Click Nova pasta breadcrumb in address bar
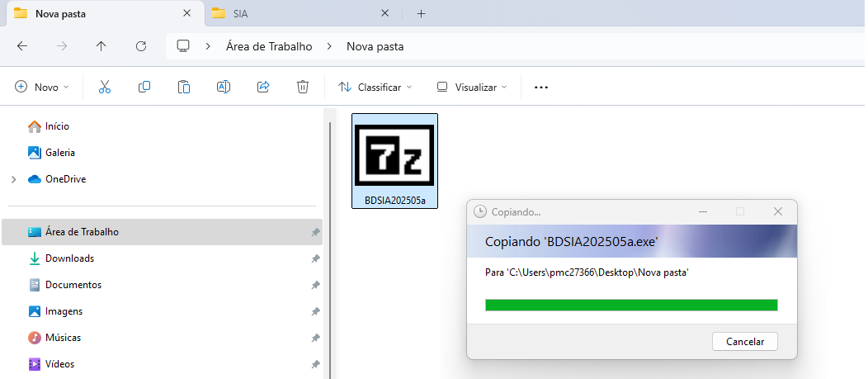868x379 pixels. click(375, 46)
